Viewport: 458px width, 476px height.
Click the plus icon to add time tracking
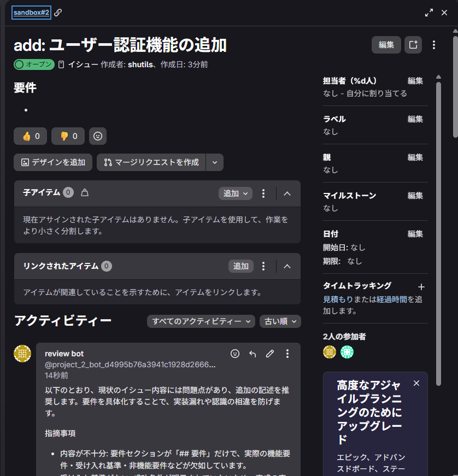click(421, 286)
